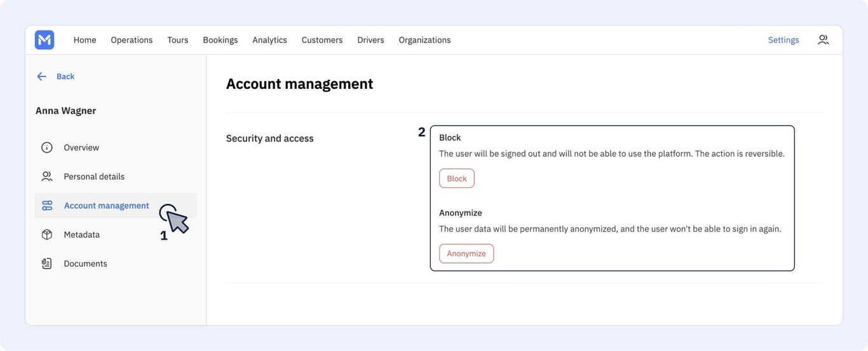868x351 pixels.
Task: Go to Organizations page
Action: (424, 40)
